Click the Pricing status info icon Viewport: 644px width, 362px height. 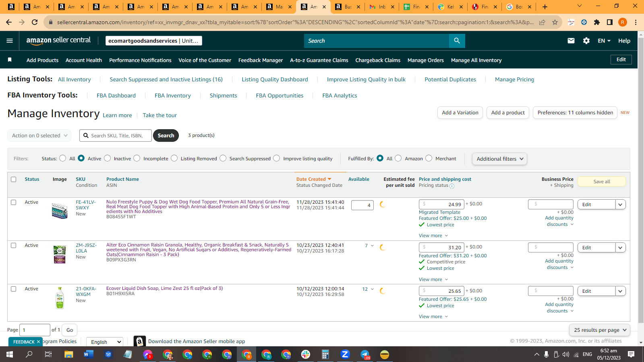click(x=452, y=186)
